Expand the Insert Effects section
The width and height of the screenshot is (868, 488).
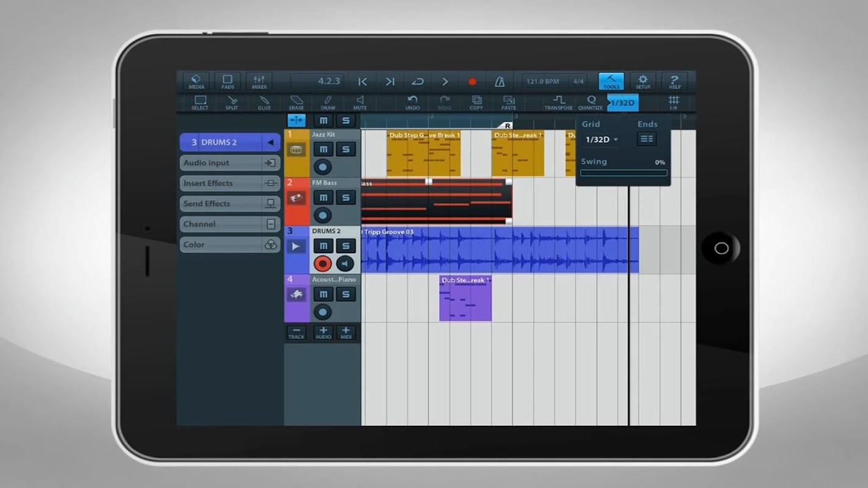(x=230, y=184)
